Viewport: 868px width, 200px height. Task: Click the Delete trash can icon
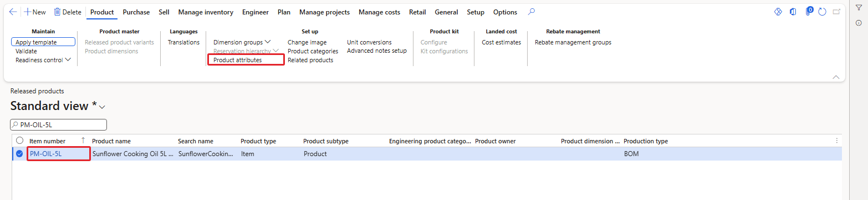[x=57, y=12]
